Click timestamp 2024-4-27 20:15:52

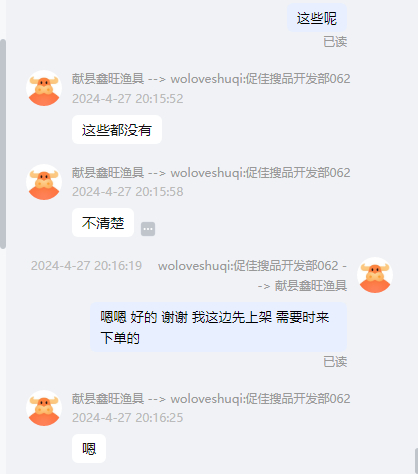[128, 99]
